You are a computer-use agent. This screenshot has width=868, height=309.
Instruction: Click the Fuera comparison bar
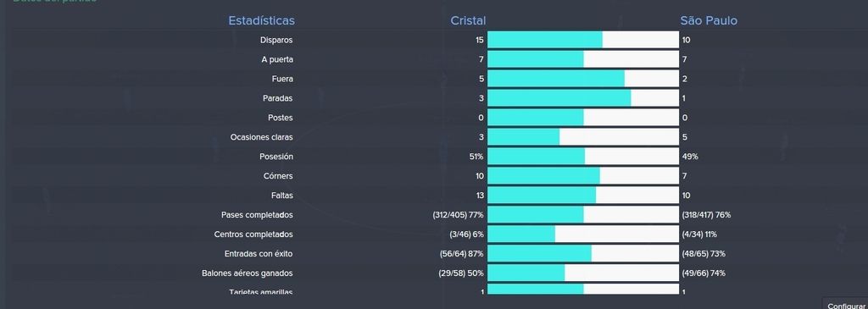click(x=583, y=79)
